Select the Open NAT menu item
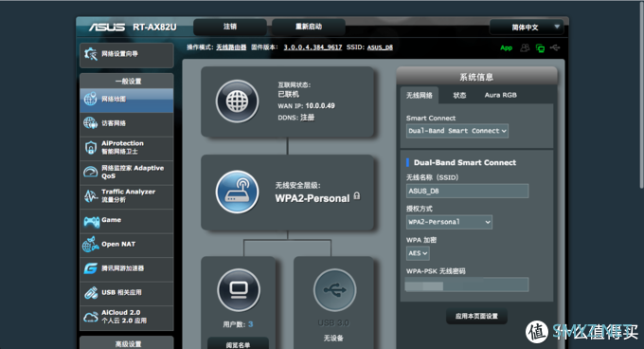 click(x=127, y=245)
